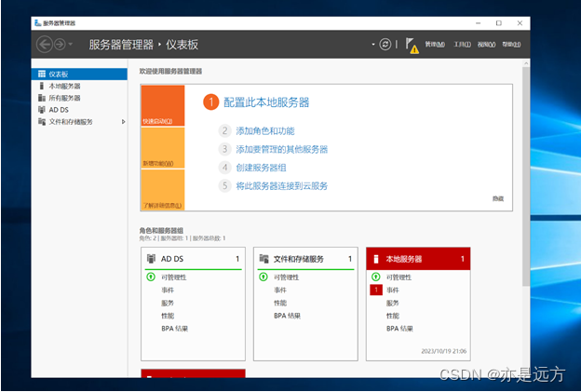Expand 文件和存储服务 with the arrow
This screenshot has width=581, height=392.
124,122
